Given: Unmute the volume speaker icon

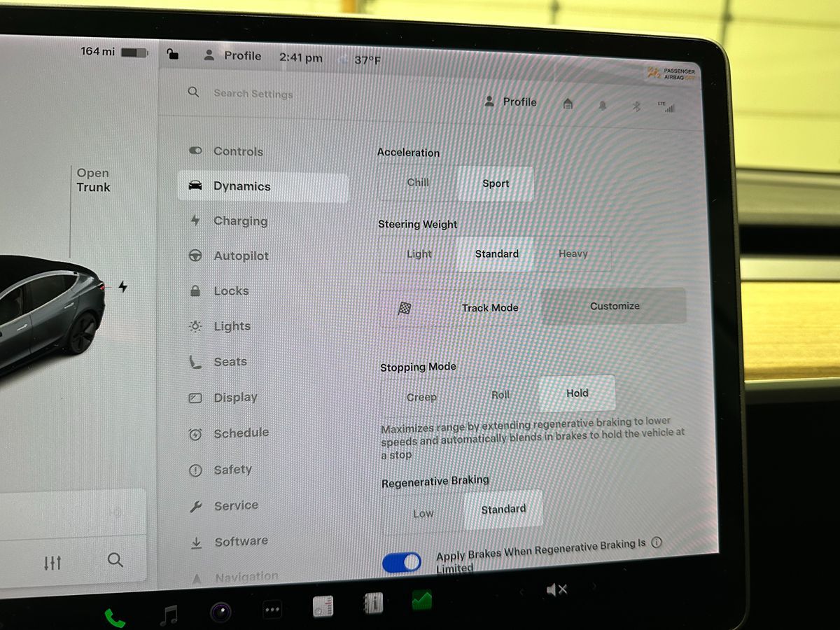Looking at the screenshot, I should (x=556, y=590).
